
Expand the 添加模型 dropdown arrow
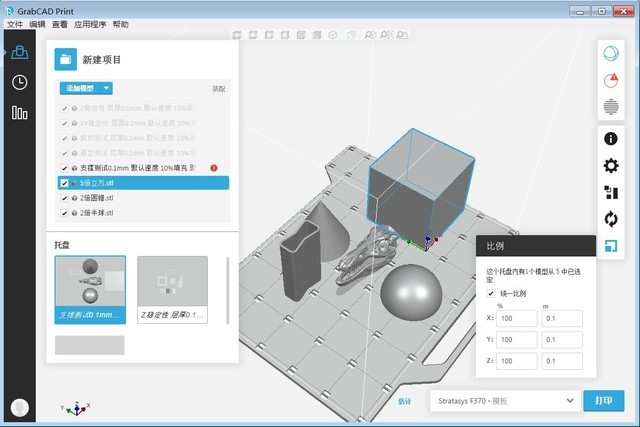pos(106,88)
